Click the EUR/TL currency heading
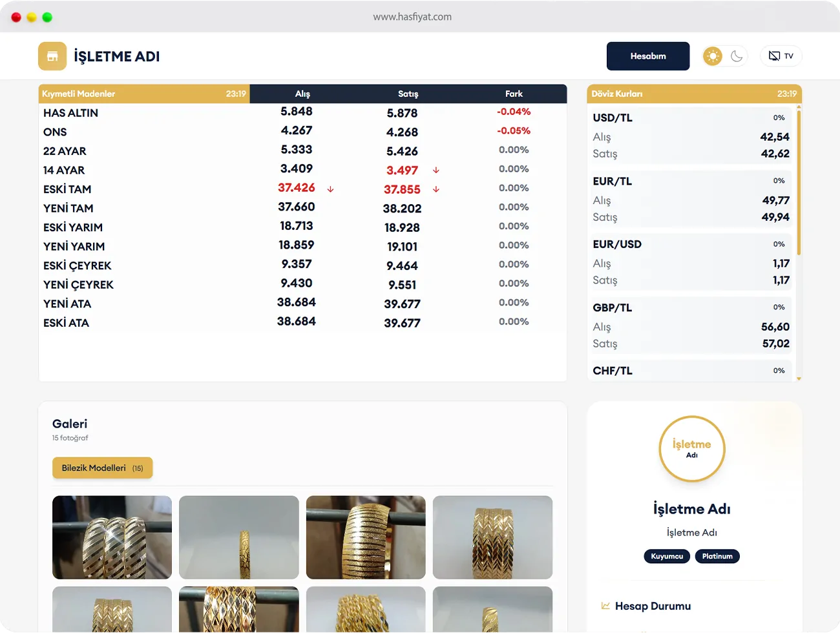 coord(613,181)
